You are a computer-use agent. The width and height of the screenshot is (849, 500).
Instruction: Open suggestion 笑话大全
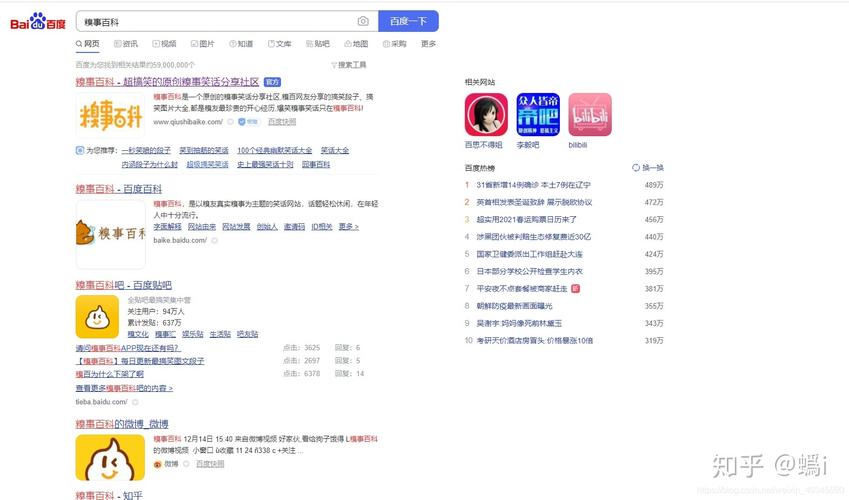click(335, 150)
